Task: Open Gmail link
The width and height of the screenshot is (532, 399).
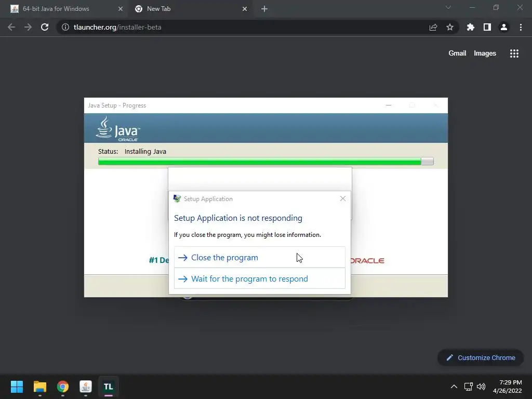Action: point(457,54)
